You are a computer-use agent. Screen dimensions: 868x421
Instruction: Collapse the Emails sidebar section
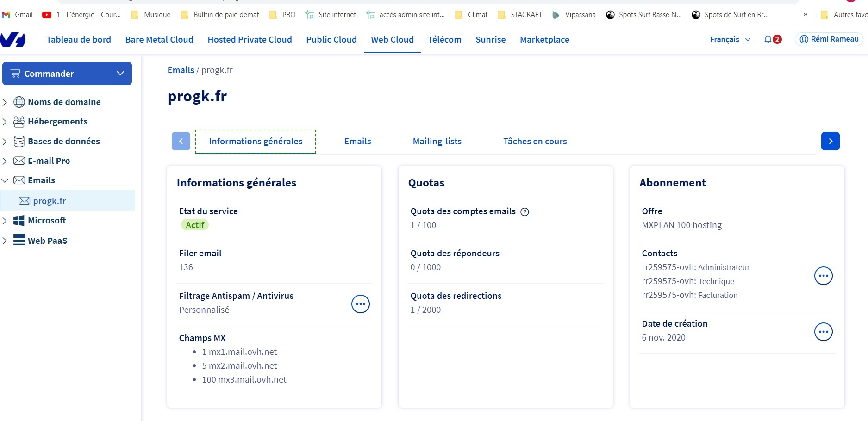pyautogui.click(x=5, y=180)
